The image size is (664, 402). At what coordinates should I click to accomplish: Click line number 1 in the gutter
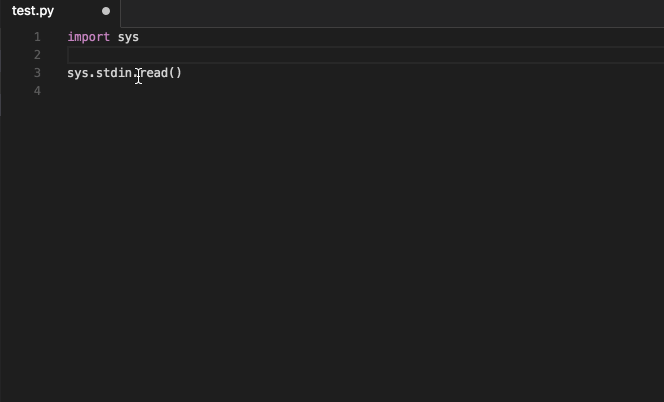(37, 37)
